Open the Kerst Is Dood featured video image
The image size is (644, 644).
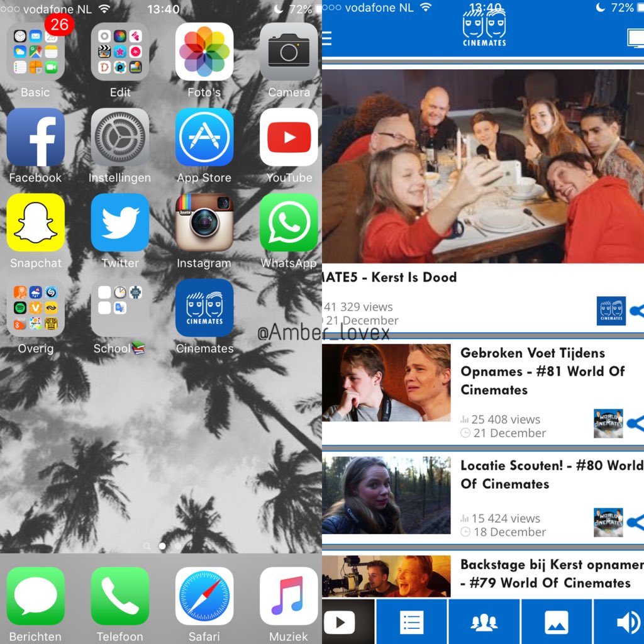[x=483, y=166]
